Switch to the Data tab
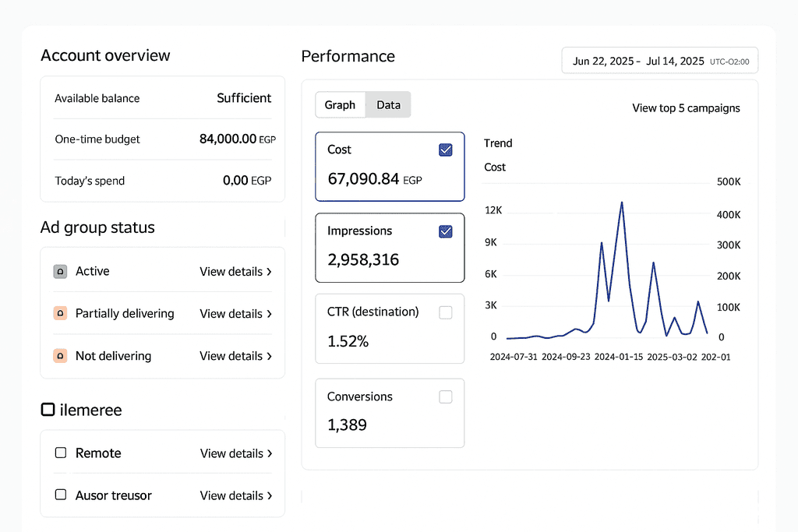The height and width of the screenshot is (532, 798). (x=388, y=105)
